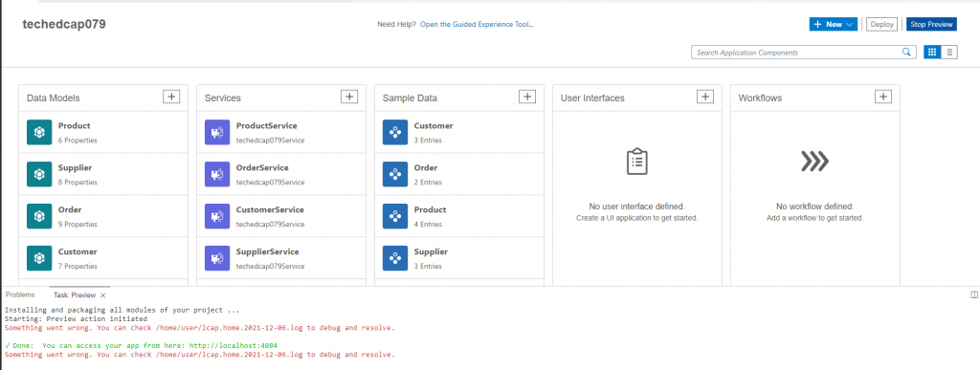Add a new Workflow with plus icon
This screenshot has height=370, width=980.
click(883, 97)
